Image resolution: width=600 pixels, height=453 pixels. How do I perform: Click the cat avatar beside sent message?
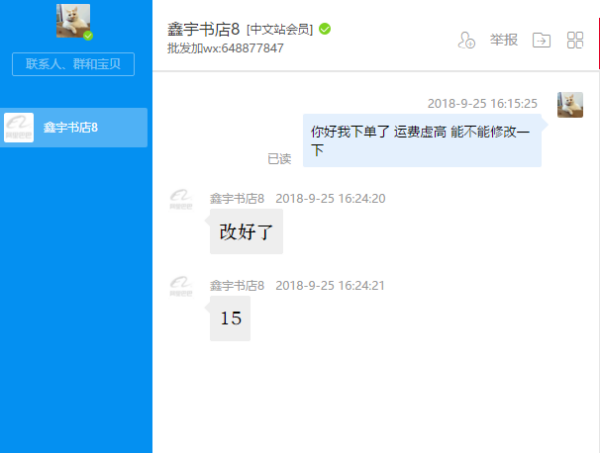tap(570, 104)
